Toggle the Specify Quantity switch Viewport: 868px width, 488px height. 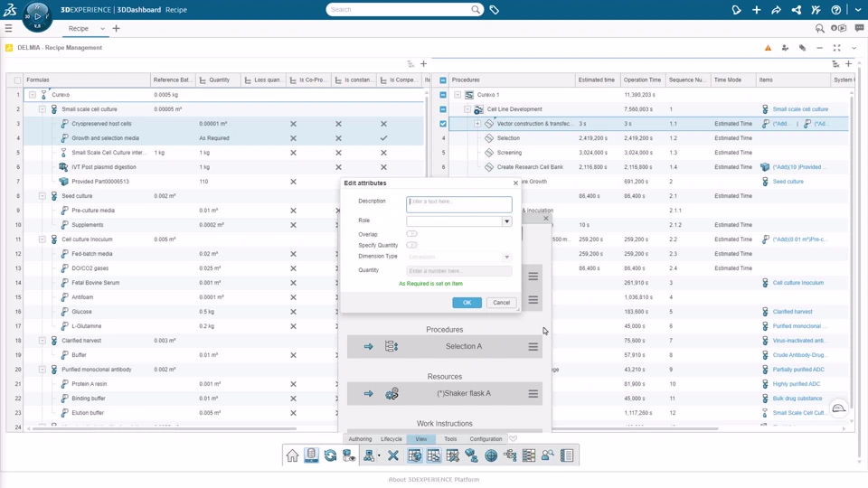point(412,245)
